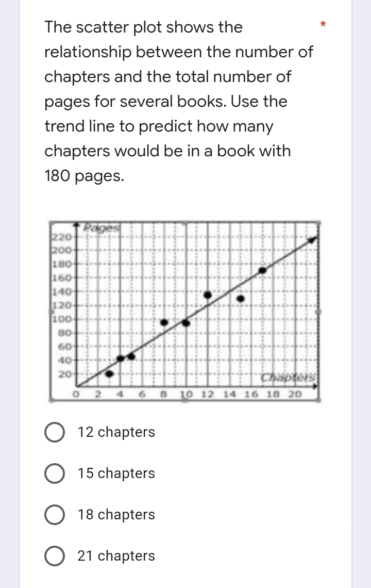Select the '15 chapters' radio button
The height and width of the screenshot is (588, 371).
[55, 473]
